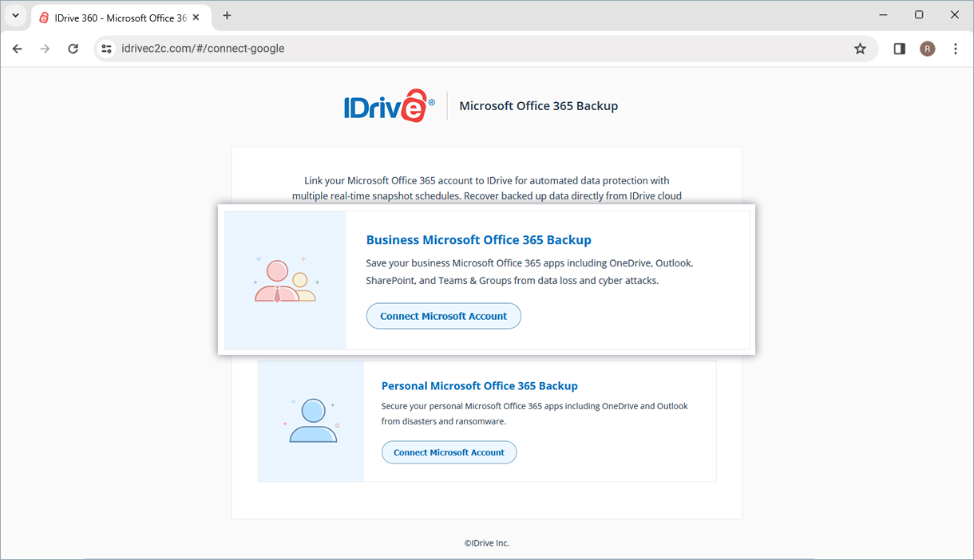Open the browser side panel
The width and height of the screenshot is (974, 560).
coord(899,49)
